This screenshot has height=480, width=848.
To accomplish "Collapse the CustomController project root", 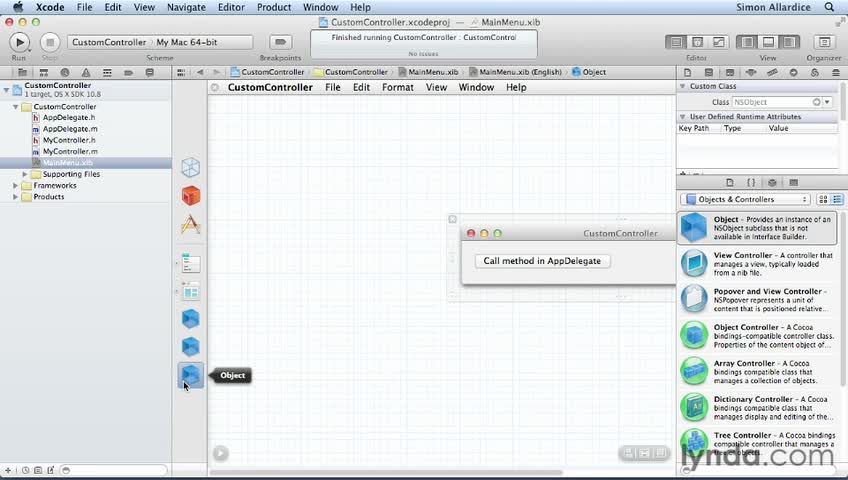I will [x=6, y=90].
